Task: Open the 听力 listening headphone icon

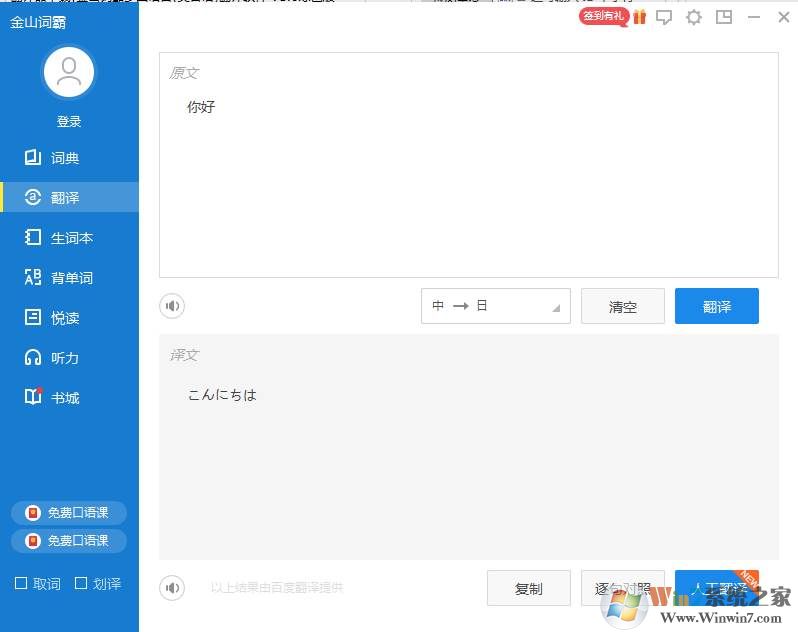Action: pos(33,358)
